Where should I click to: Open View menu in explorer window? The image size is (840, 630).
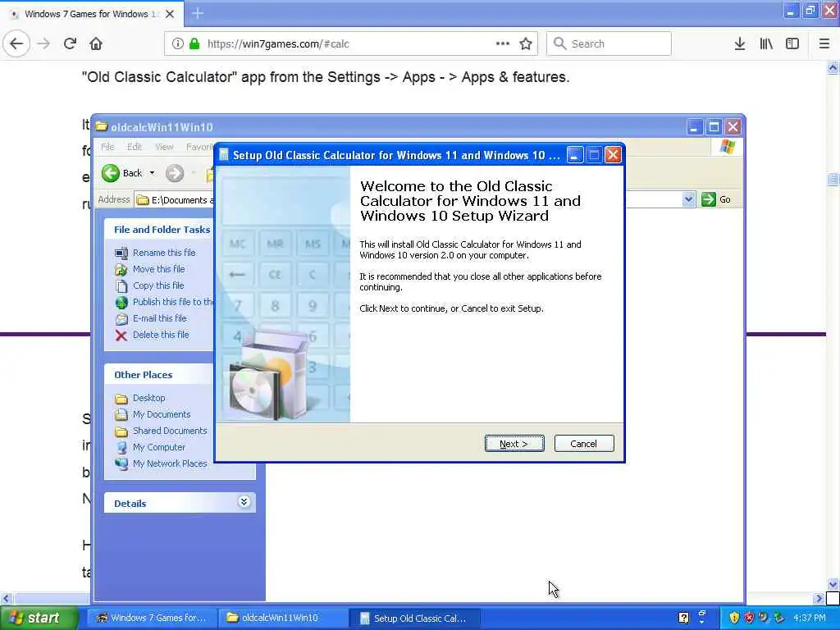point(164,147)
